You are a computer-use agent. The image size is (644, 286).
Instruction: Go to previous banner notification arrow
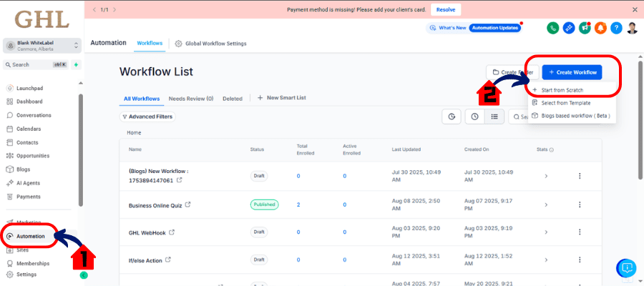tap(94, 9)
